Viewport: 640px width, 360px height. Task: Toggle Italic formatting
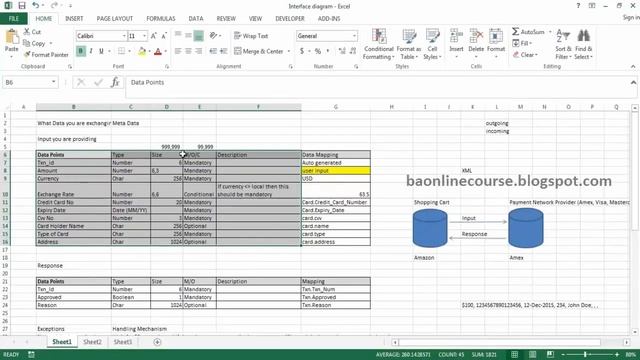[91, 51]
